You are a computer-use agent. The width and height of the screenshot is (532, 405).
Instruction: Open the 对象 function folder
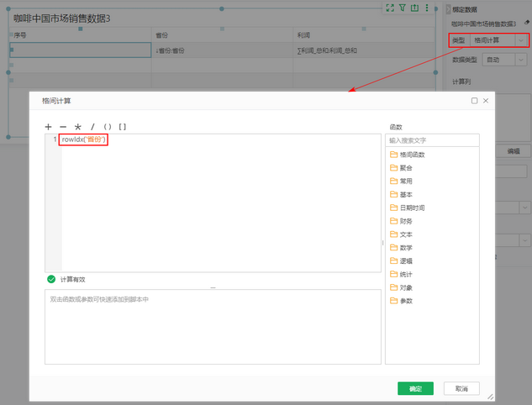click(x=401, y=287)
